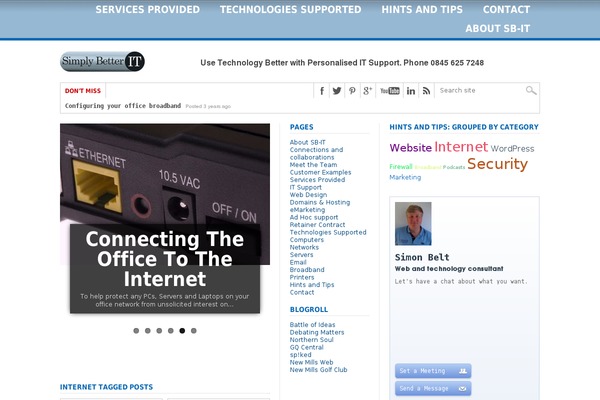Open Servers link
600x400 pixels.
(302, 255)
